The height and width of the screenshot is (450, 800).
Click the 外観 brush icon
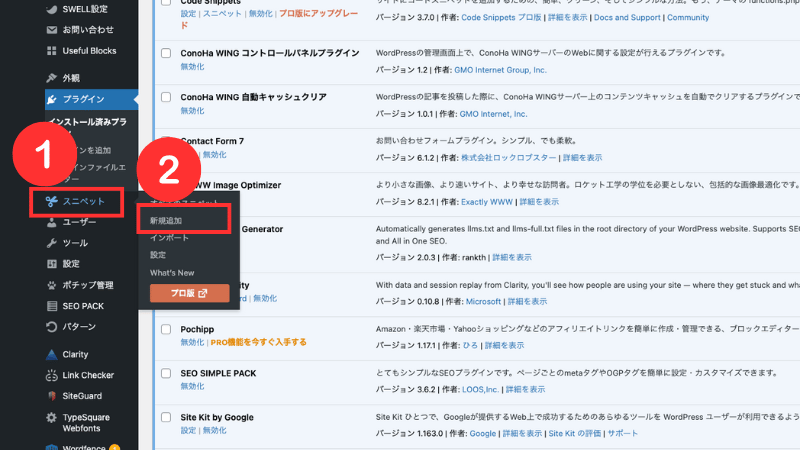coord(52,78)
